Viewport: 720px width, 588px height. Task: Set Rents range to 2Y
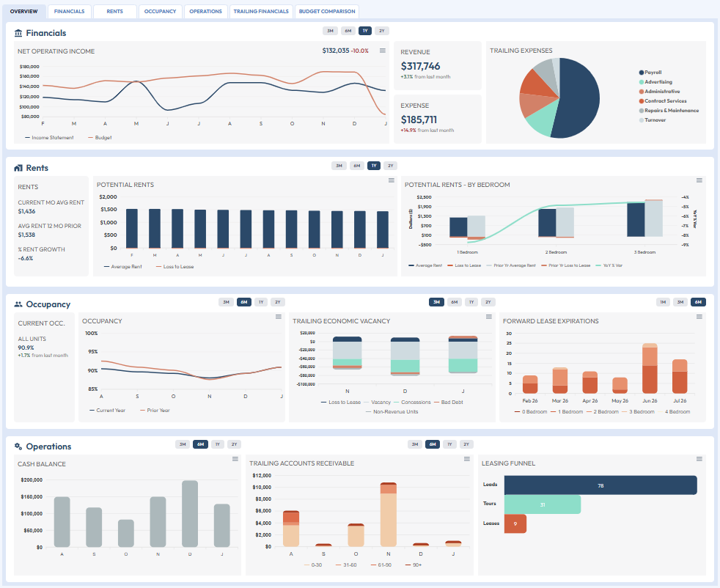tap(390, 166)
